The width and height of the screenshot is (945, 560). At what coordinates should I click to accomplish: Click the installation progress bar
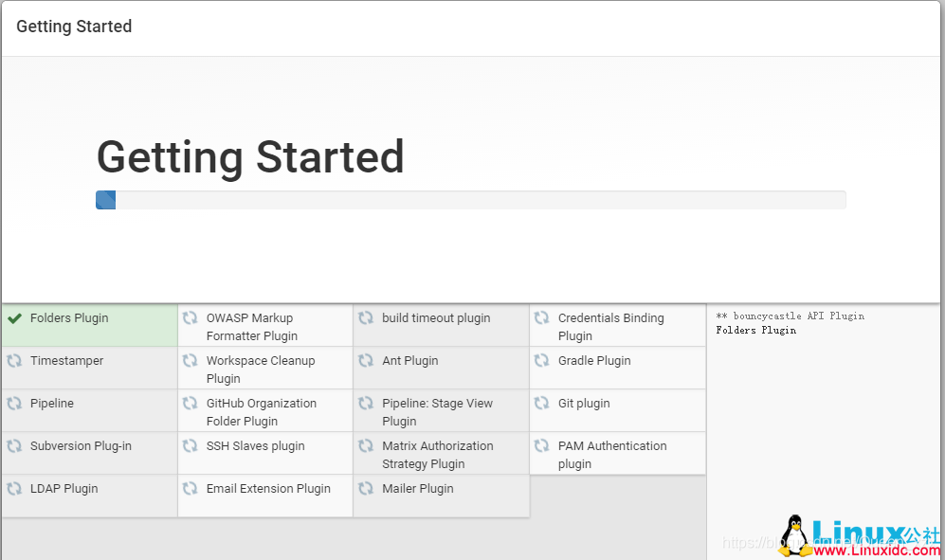(471, 200)
